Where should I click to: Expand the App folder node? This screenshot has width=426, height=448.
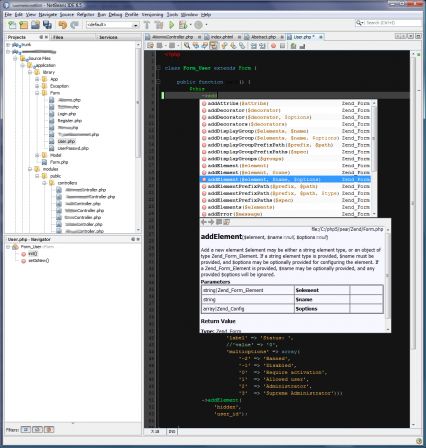pos(37,79)
